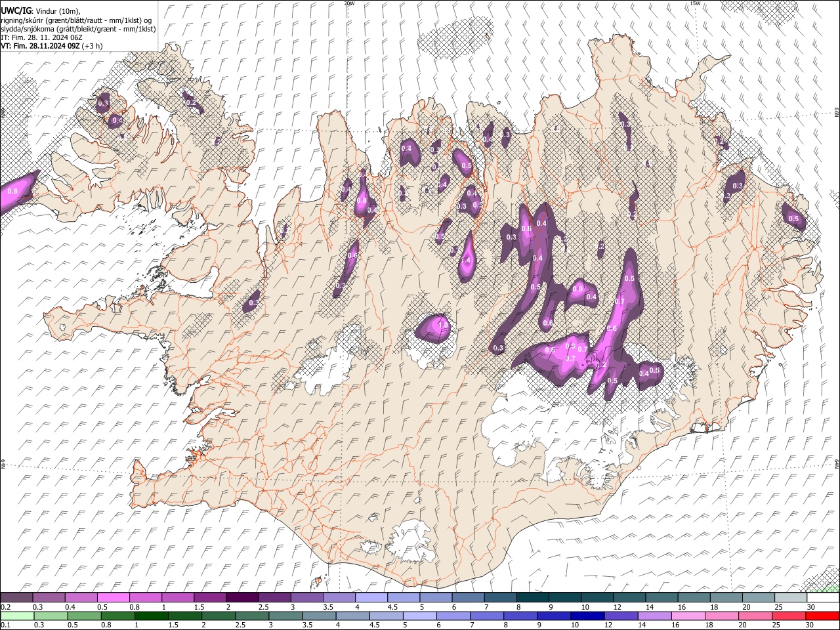The width and height of the screenshot is (840, 630).
Task: Click the 'rigning/skúrir' legend description line
Action: point(75,20)
